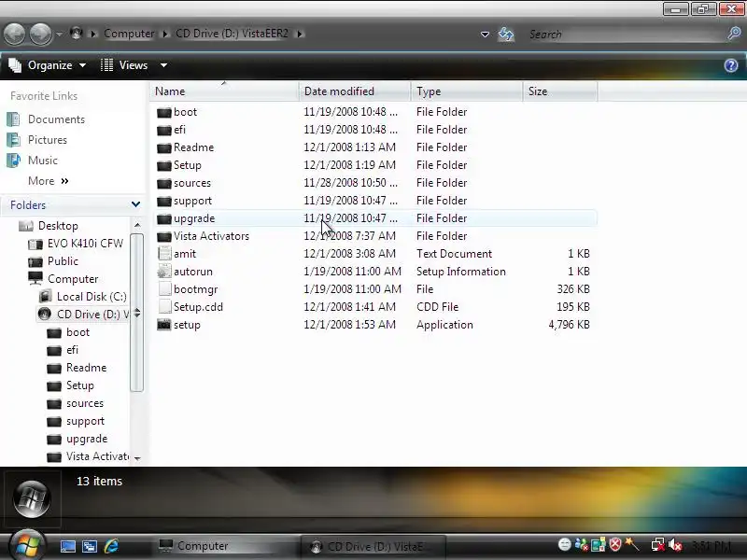Click Setup Information type cell
Viewport: 747px width, 560px height.
point(461,272)
